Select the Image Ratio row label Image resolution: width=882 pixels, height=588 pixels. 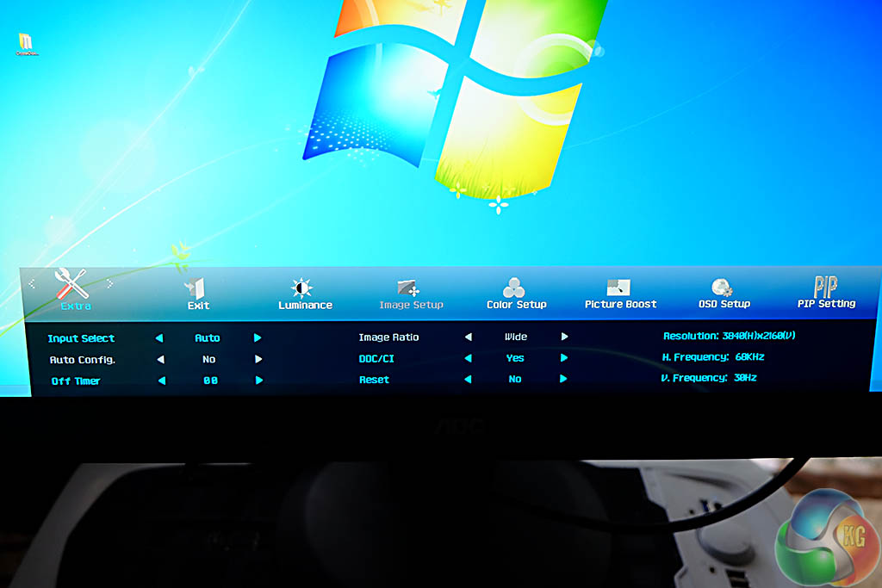[388, 337]
